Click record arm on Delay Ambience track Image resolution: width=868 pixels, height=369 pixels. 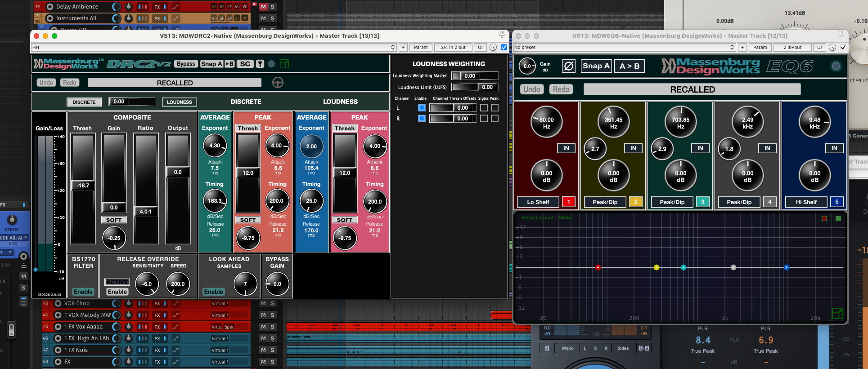tap(50, 7)
